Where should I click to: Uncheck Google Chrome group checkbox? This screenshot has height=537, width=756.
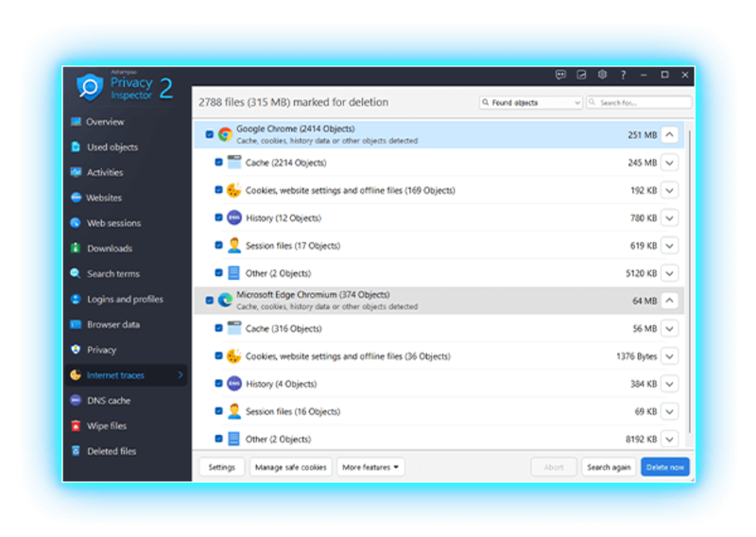(209, 134)
